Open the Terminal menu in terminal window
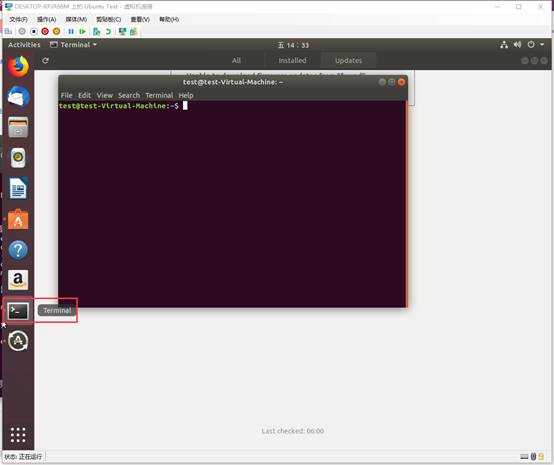 coord(159,95)
